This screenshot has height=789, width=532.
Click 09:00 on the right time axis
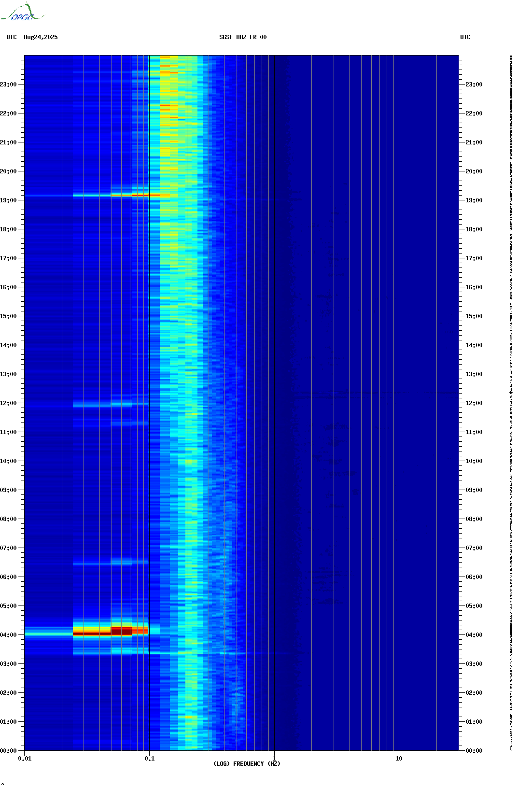pos(474,490)
